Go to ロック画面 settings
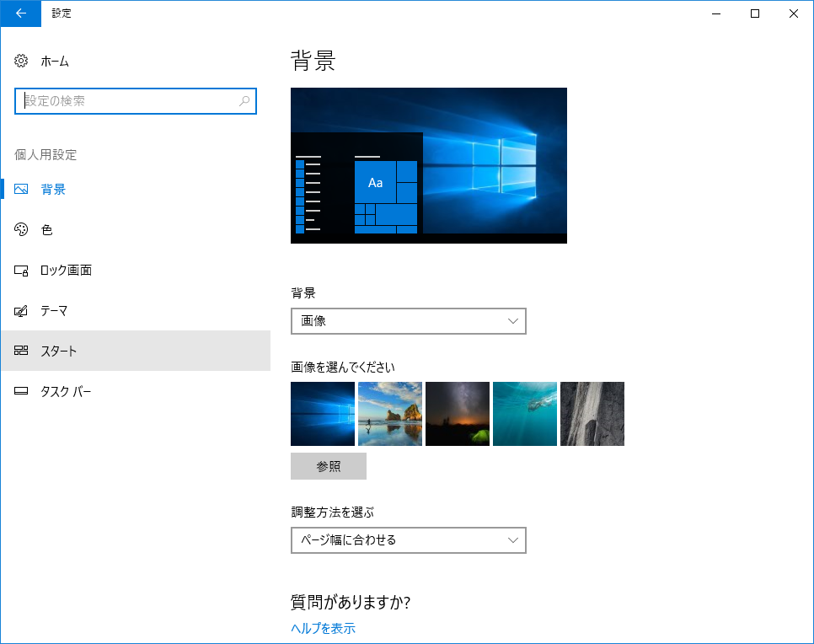Image resolution: width=814 pixels, height=644 pixels. click(x=136, y=270)
